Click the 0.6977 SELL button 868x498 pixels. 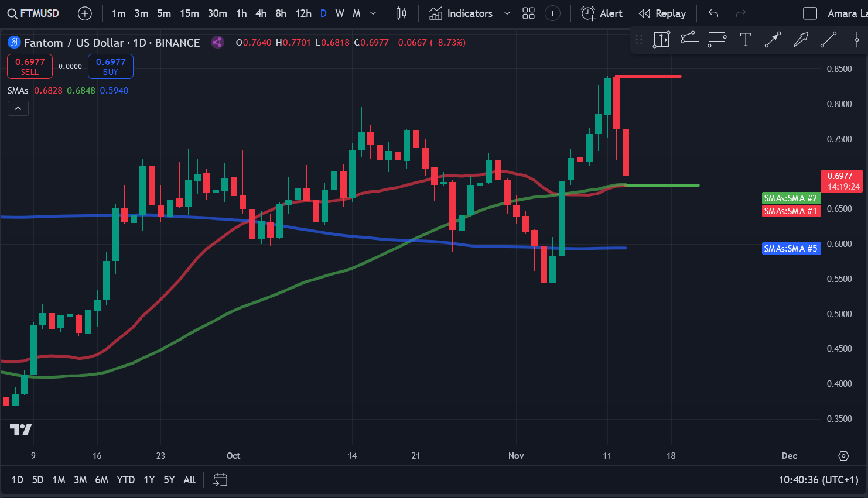click(30, 66)
